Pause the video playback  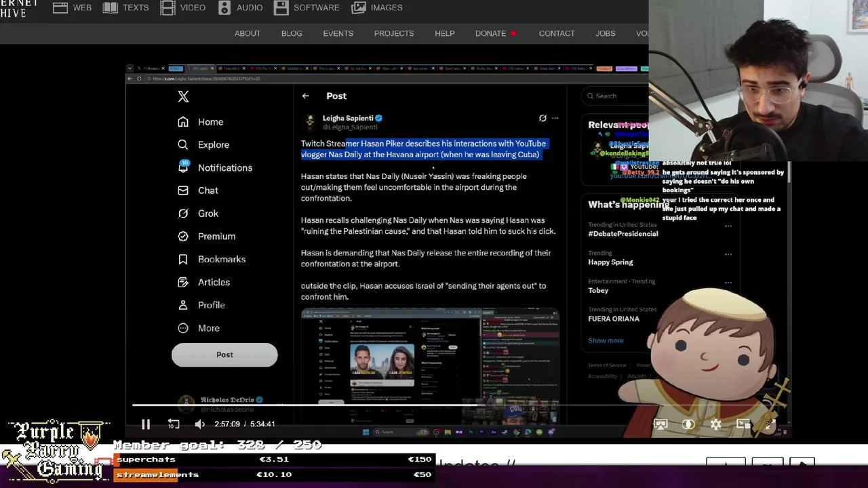[145, 424]
